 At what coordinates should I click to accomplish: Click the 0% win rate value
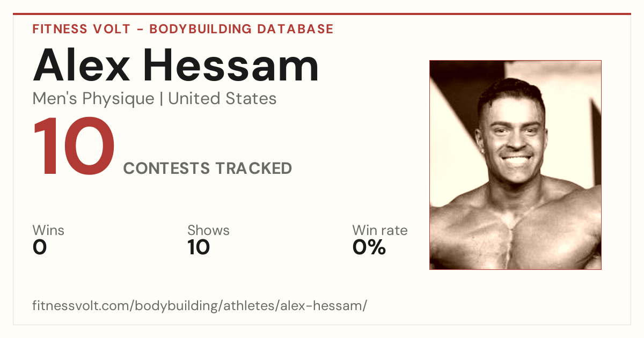click(369, 247)
